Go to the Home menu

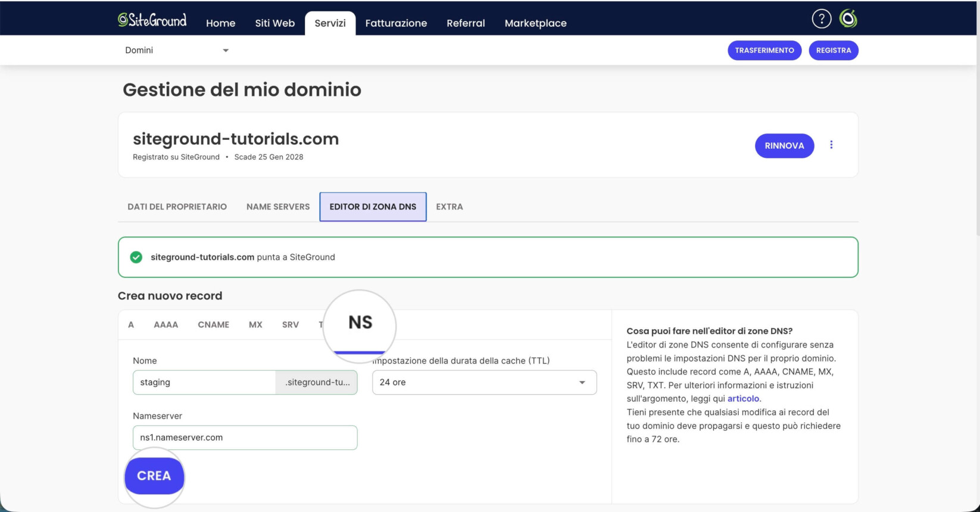coord(220,23)
